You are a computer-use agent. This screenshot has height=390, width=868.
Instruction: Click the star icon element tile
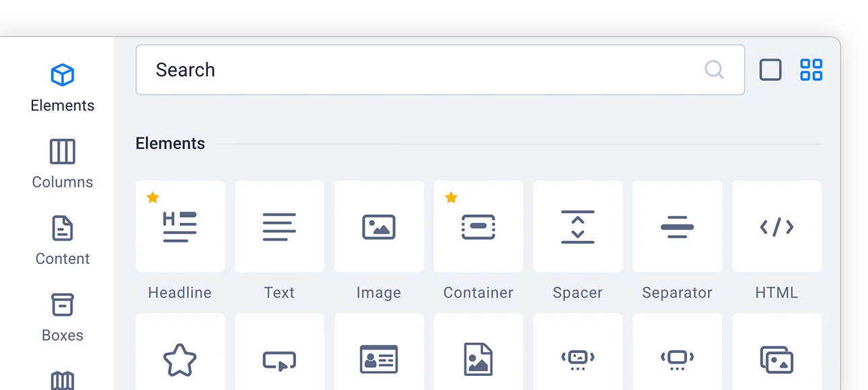180,352
